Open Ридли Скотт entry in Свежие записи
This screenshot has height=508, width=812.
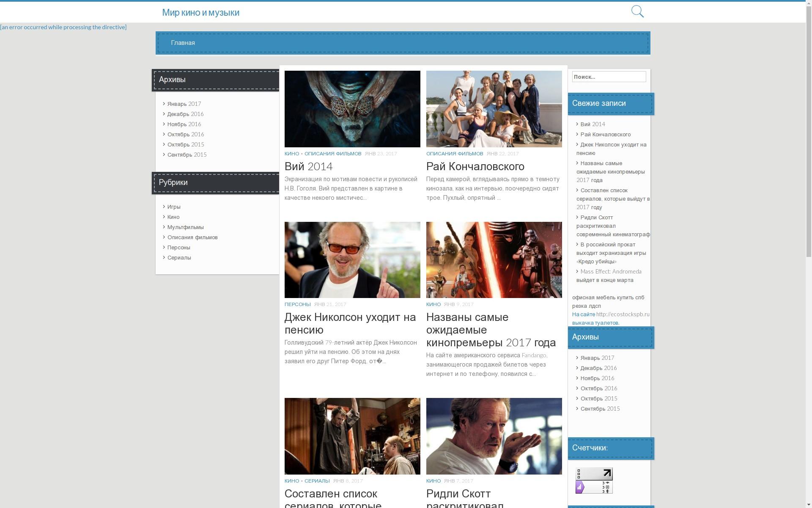[613, 226]
